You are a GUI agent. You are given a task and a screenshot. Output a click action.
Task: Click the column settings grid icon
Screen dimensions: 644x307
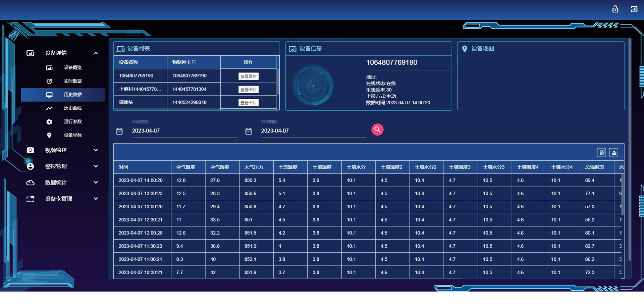click(602, 153)
